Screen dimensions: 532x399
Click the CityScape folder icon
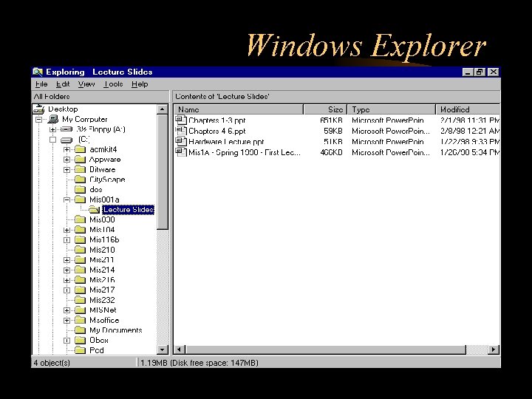(80, 180)
